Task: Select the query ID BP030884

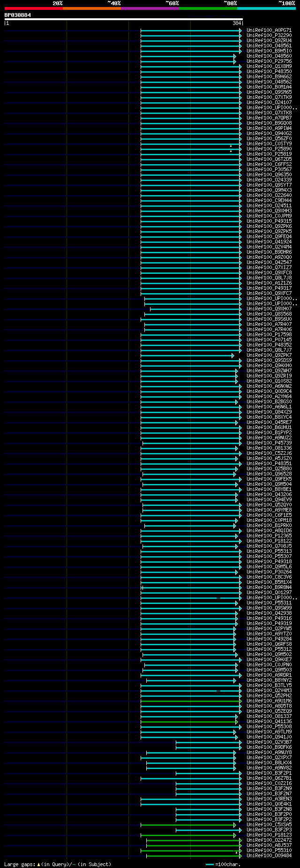Action: tap(18, 15)
